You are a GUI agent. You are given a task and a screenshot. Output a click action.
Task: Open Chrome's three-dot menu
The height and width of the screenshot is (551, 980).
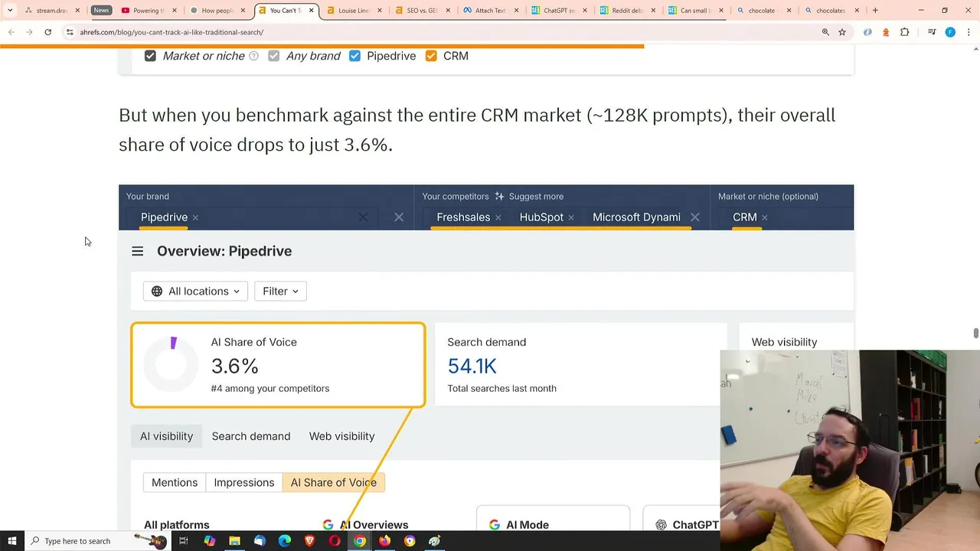click(969, 32)
